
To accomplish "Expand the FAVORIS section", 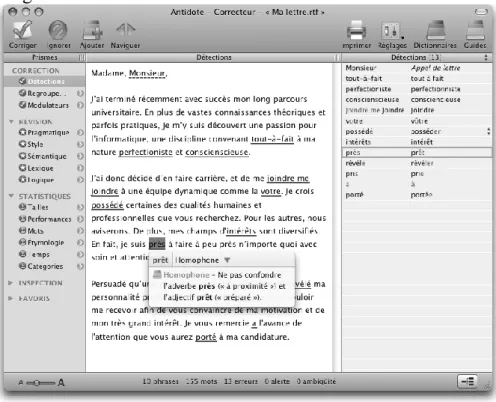I will tap(11, 298).
